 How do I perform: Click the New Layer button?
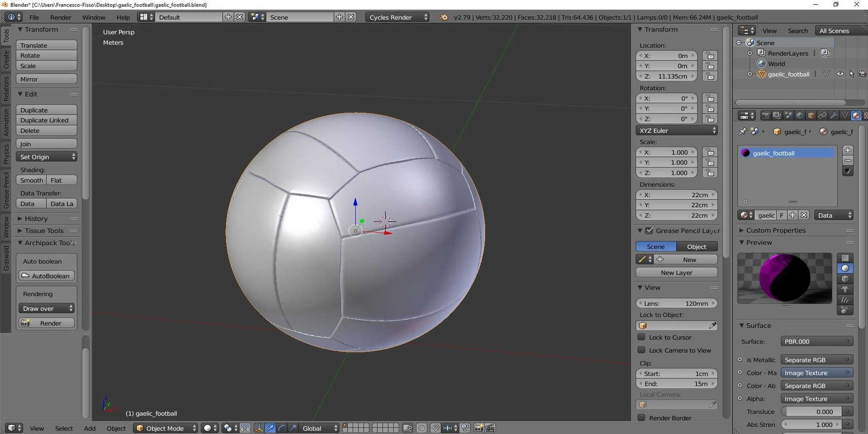pos(676,273)
